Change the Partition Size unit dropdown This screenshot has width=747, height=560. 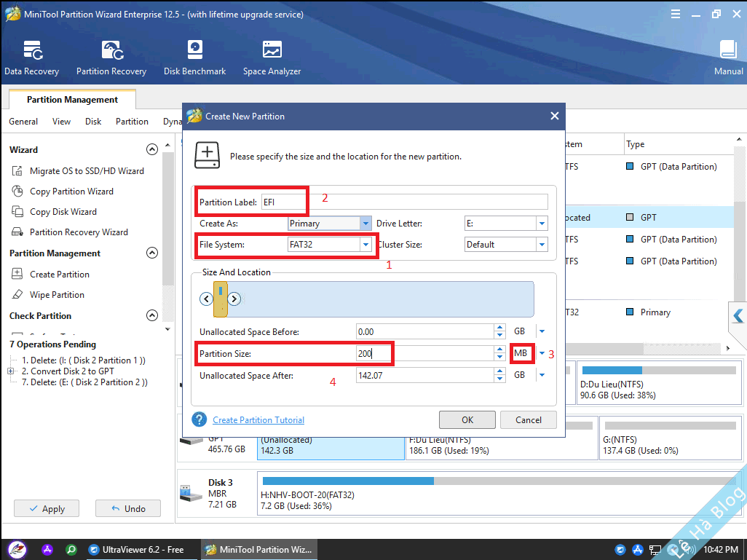[x=542, y=353]
